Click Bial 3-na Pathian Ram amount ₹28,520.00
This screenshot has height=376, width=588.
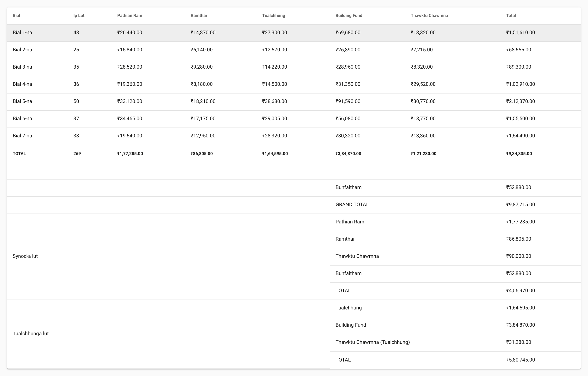click(130, 67)
